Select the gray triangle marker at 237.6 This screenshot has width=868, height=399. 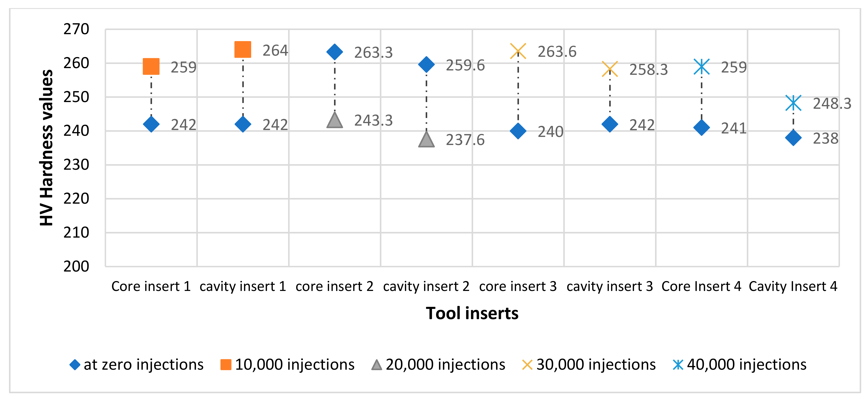tap(426, 139)
